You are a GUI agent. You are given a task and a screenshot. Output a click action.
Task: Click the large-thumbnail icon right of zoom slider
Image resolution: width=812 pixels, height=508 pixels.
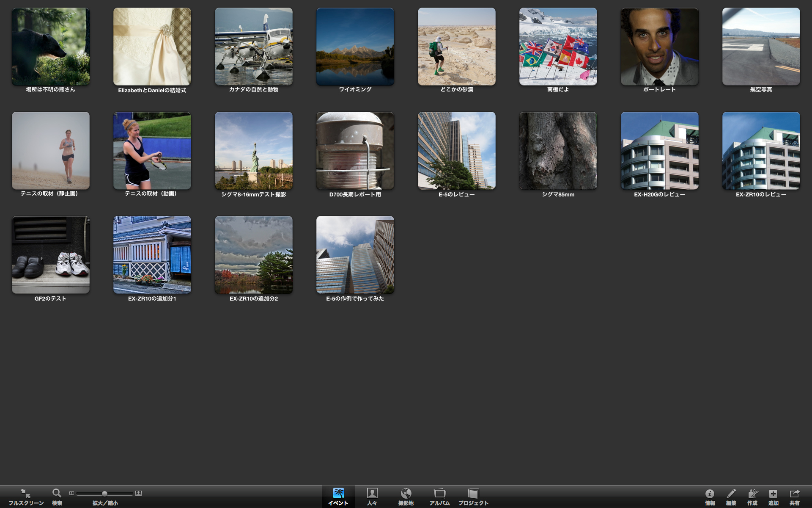point(138,493)
